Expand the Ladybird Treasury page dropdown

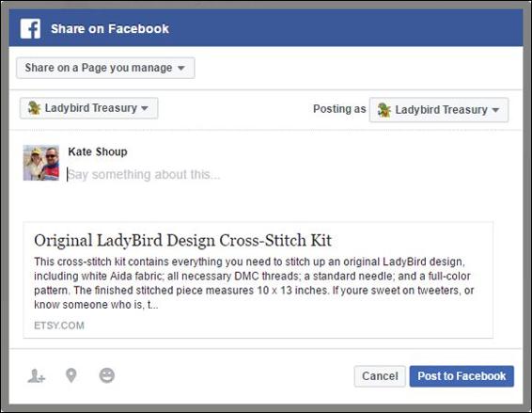(x=89, y=108)
